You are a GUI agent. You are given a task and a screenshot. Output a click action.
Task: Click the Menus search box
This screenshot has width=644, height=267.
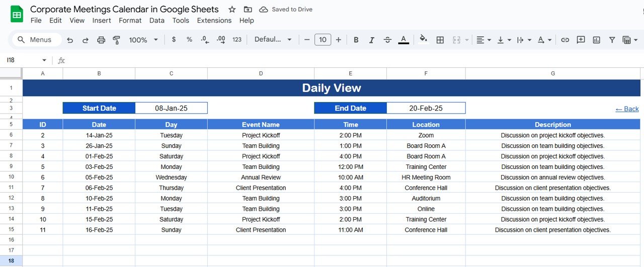pos(37,40)
